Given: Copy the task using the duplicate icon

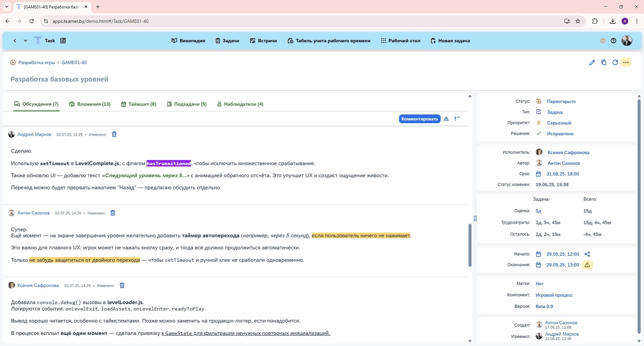Looking at the screenshot, I should click(604, 62).
